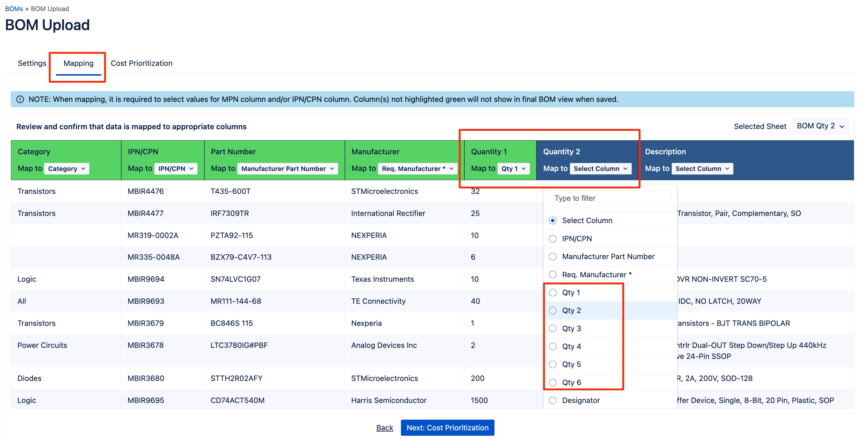The image size is (868, 439).
Task: Pick the Qty 6 radio option
Action: 553,382
